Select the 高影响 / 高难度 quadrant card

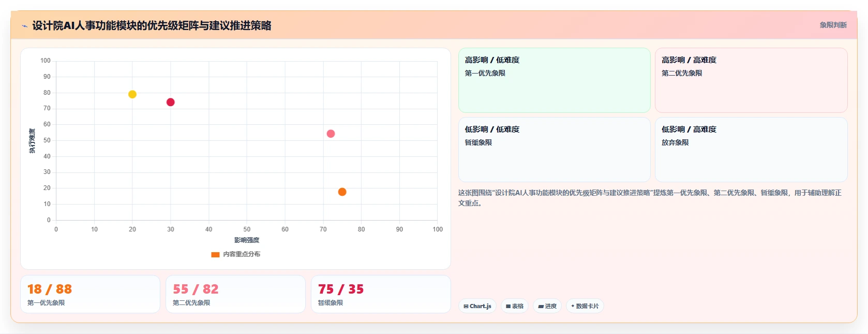pyautogui.click(x=751, y=80)
